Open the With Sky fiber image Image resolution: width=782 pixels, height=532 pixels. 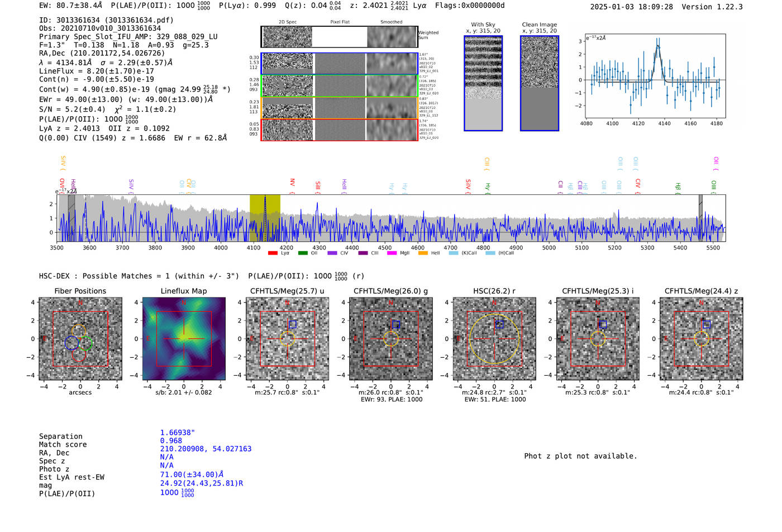(483, 83)
